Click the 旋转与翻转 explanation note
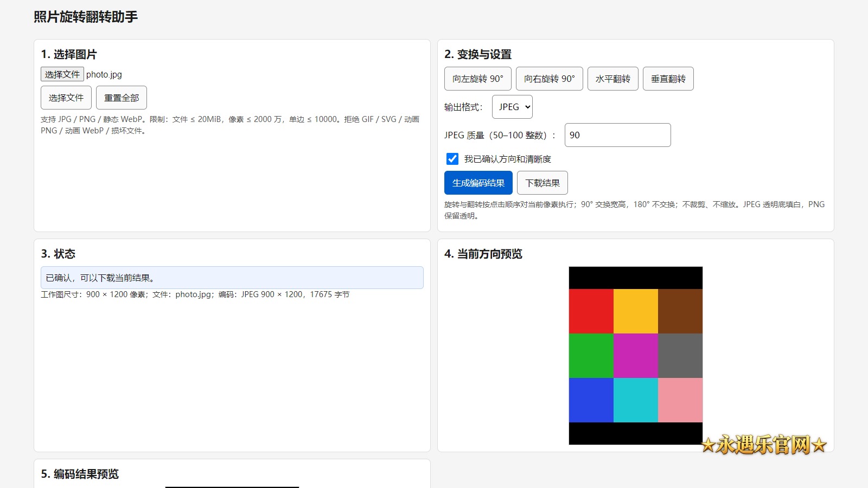 (x=635, y=210)
